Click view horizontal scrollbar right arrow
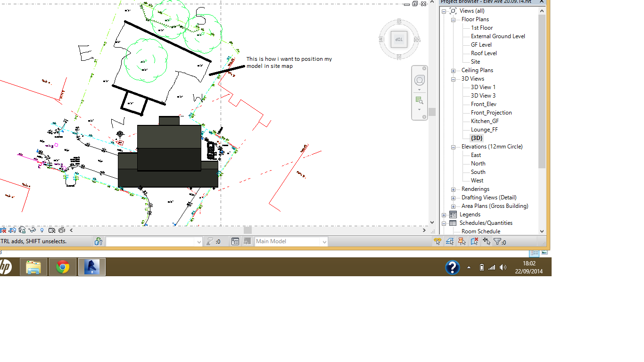The width and height of the screenshot is (644, 362). coord(424,230)
